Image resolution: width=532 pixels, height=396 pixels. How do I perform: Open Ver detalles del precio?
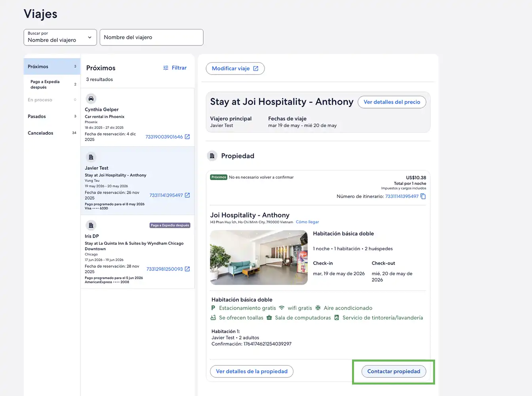tap(392, 102)
